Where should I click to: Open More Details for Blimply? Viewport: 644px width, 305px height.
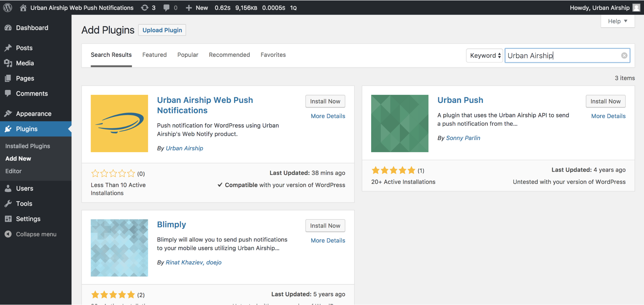328,240
